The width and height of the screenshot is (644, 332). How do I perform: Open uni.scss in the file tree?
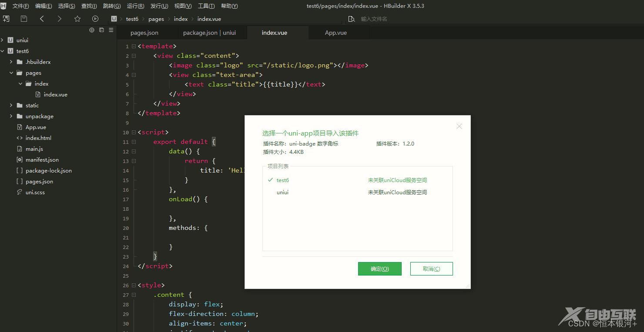pyautogui.click(x=35, y=192)
